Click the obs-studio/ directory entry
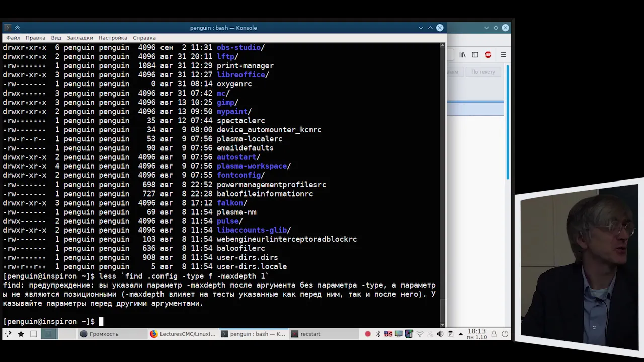 pos(240,47)
